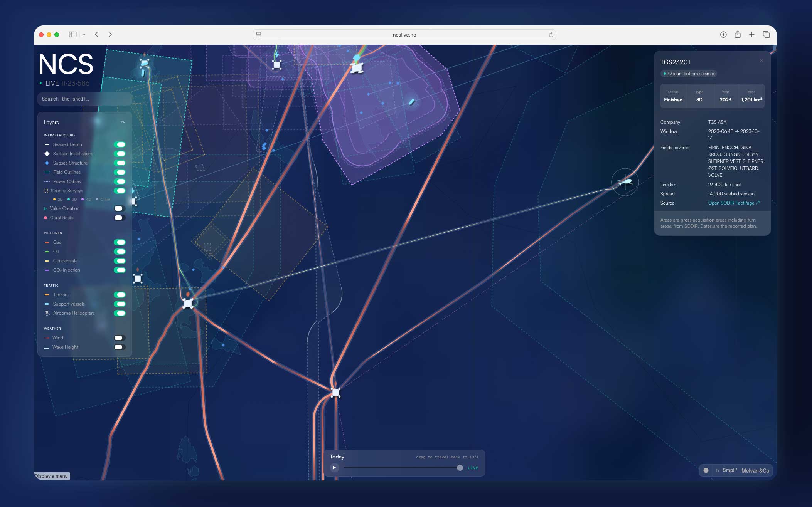The image size is (812, 507).
Task: Open the Melvær&Co credit link
Action: pyautogui.click(x=755, y=470)
